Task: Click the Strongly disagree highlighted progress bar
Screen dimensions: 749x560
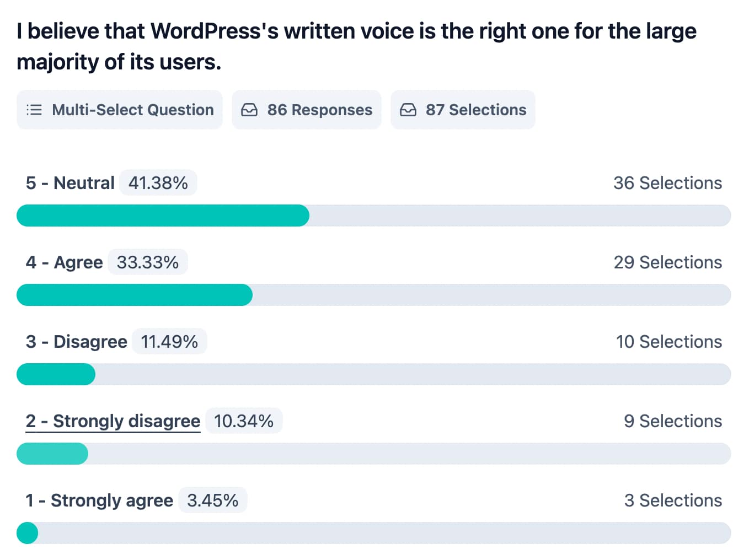Action: click(52, 454)
